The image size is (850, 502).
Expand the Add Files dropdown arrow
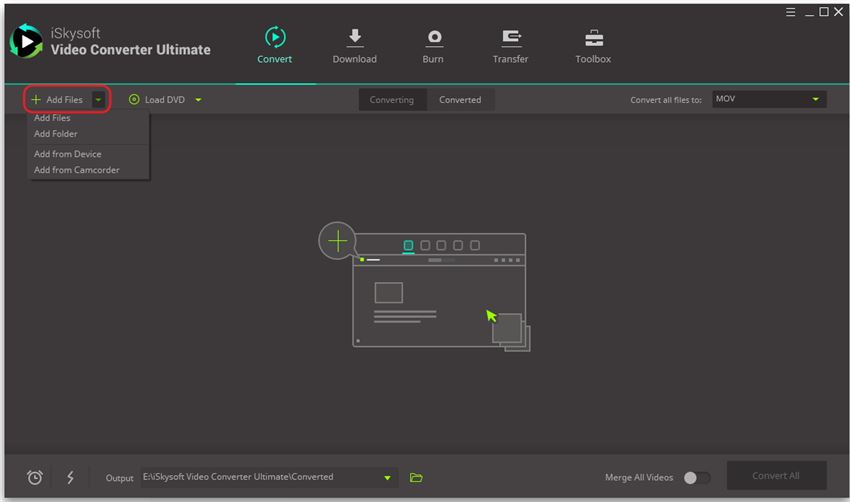pos(98,100)
